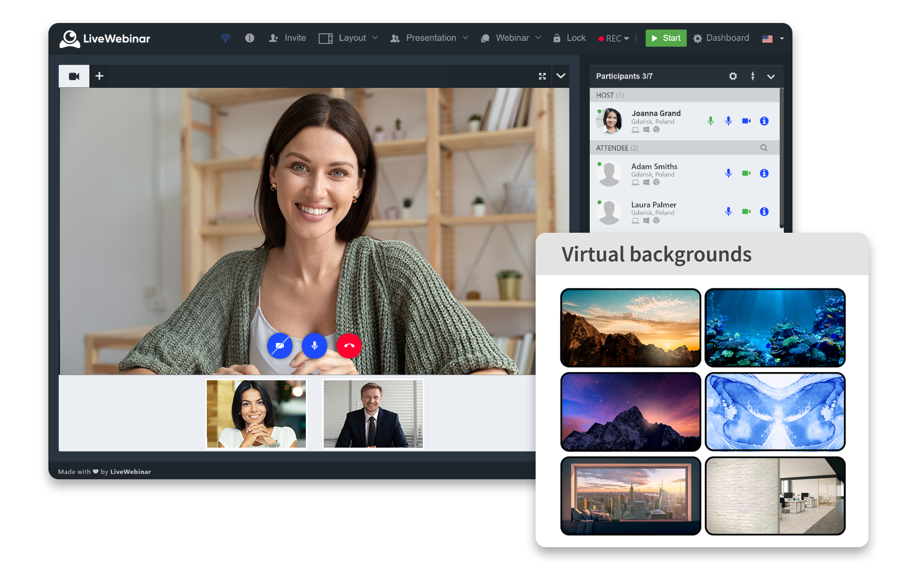This screenshot has height=588, width=915.
Task: Click the camera tab icon above the video
Action: click(x=74, y=76)
